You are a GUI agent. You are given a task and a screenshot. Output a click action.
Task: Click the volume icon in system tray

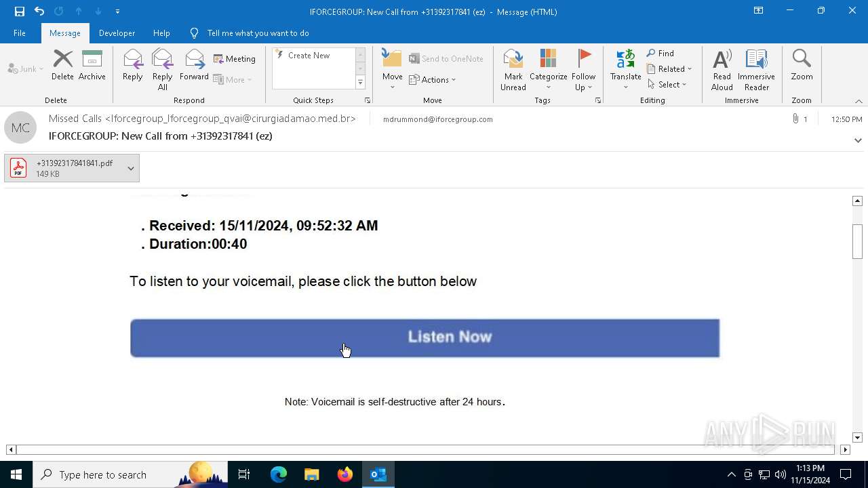coord(781,474)
